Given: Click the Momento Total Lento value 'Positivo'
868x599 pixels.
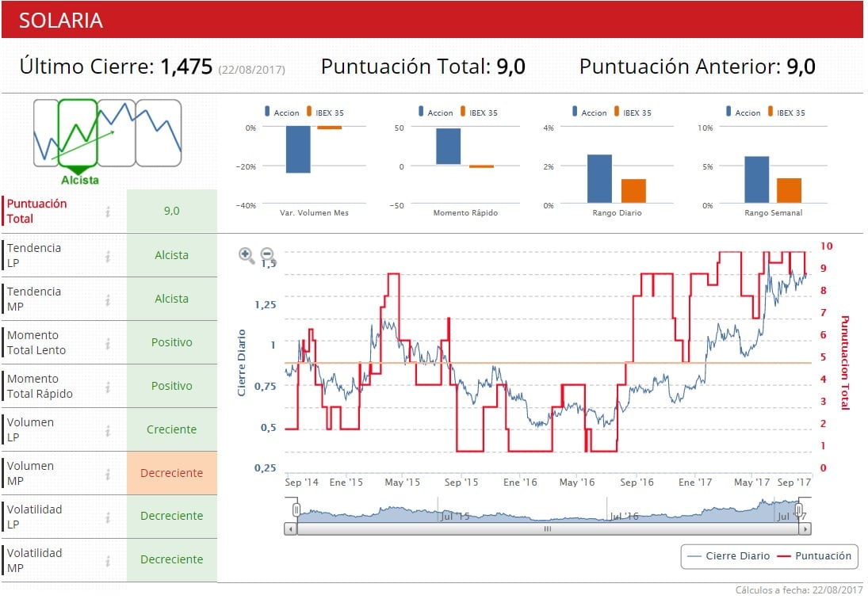Looking at the screenshot, I should pyautogui.click(x=171, y=342).
